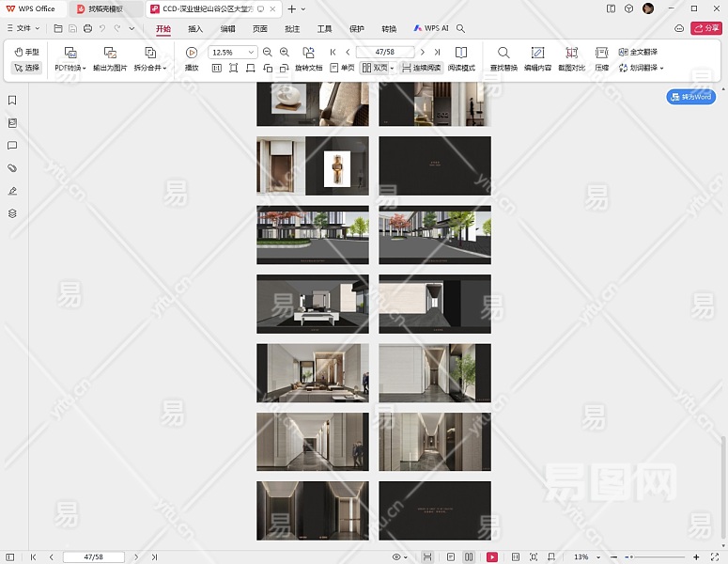Click the 压缩 compress icon

click(x=601, y=54)
